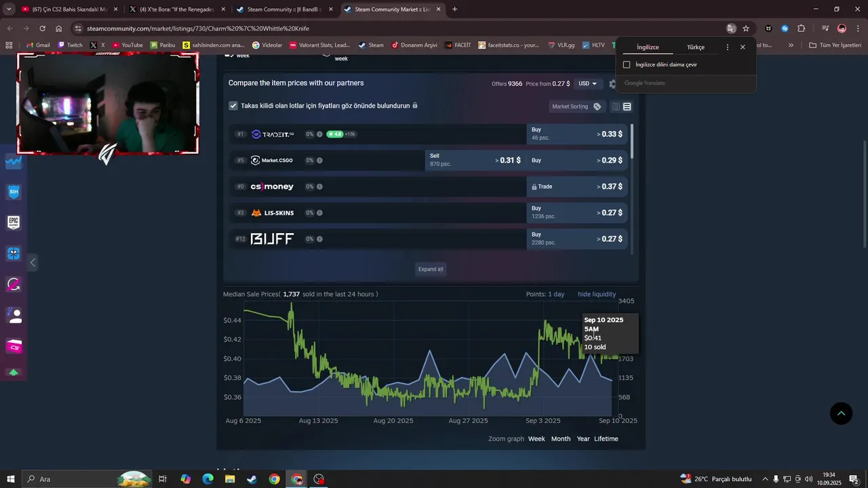Toggle the 'hide liquidity' graph option
The width and height of the screenshot is (868, 488).
point(597,294)
